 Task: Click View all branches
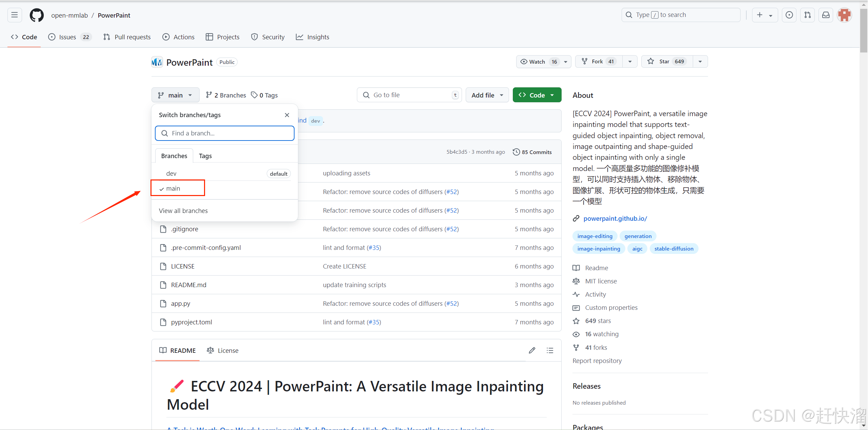pyautogui.click(x=183, y=211)
